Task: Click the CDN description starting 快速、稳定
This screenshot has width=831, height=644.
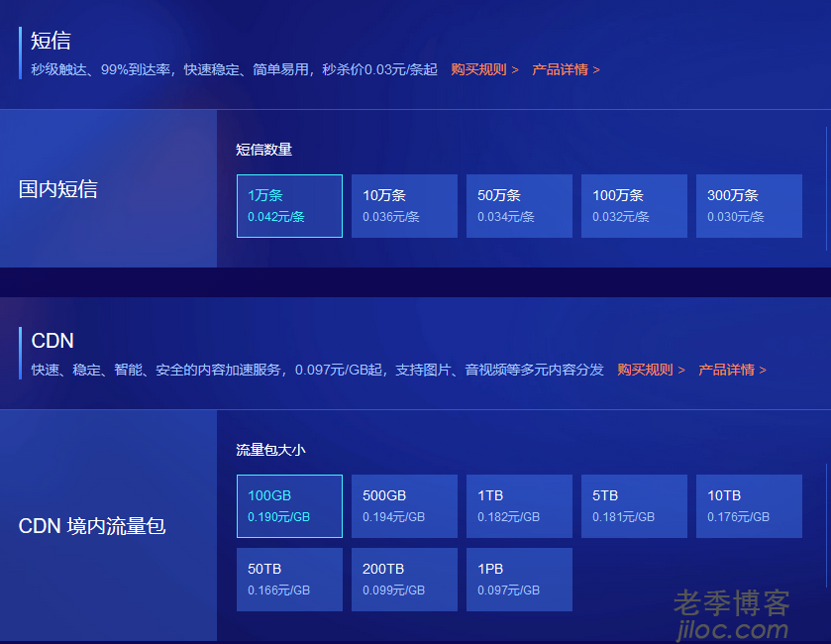Action: point(318,370)
